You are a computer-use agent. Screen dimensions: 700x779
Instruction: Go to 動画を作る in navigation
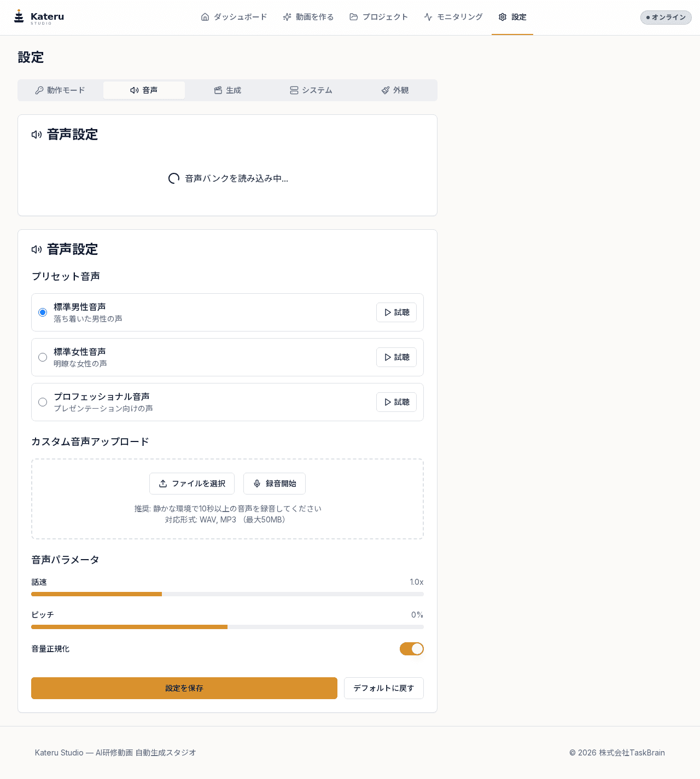[x=308, y=17]
